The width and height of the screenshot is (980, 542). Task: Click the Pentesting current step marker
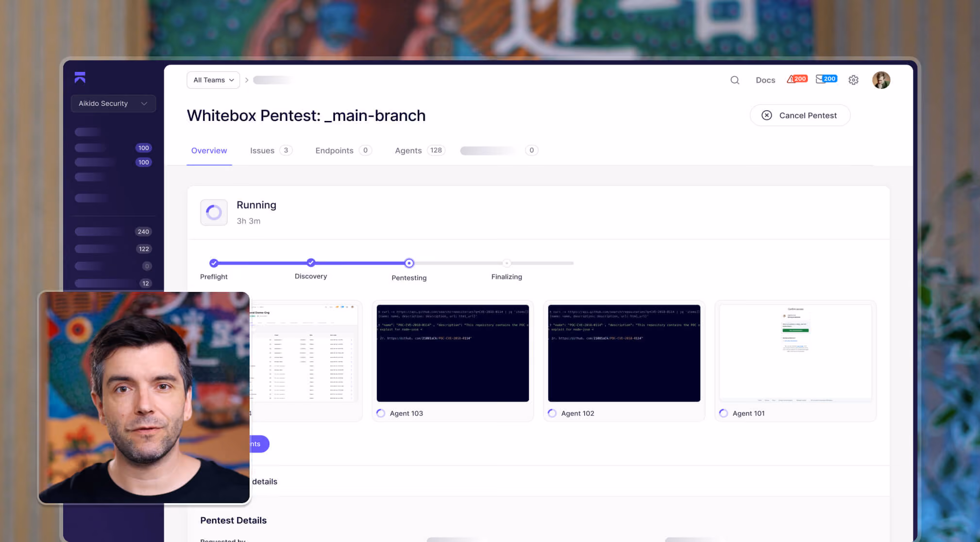(409, 263)
